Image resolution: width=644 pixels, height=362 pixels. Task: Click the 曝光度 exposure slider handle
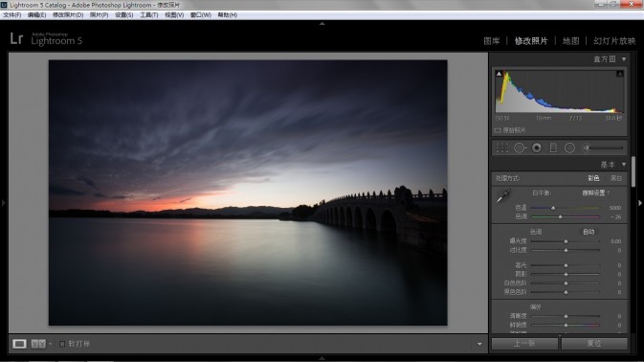point(566,241)
